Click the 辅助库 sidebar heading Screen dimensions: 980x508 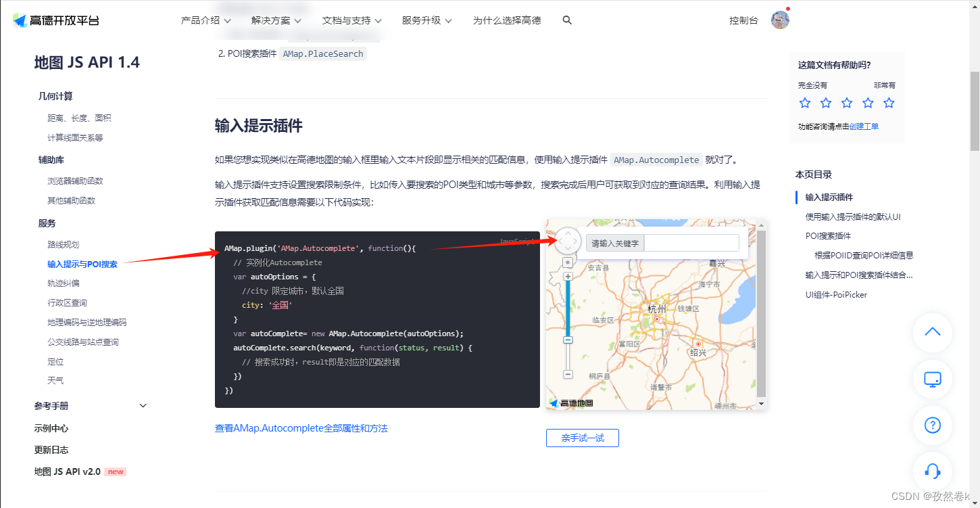[51, 160]
